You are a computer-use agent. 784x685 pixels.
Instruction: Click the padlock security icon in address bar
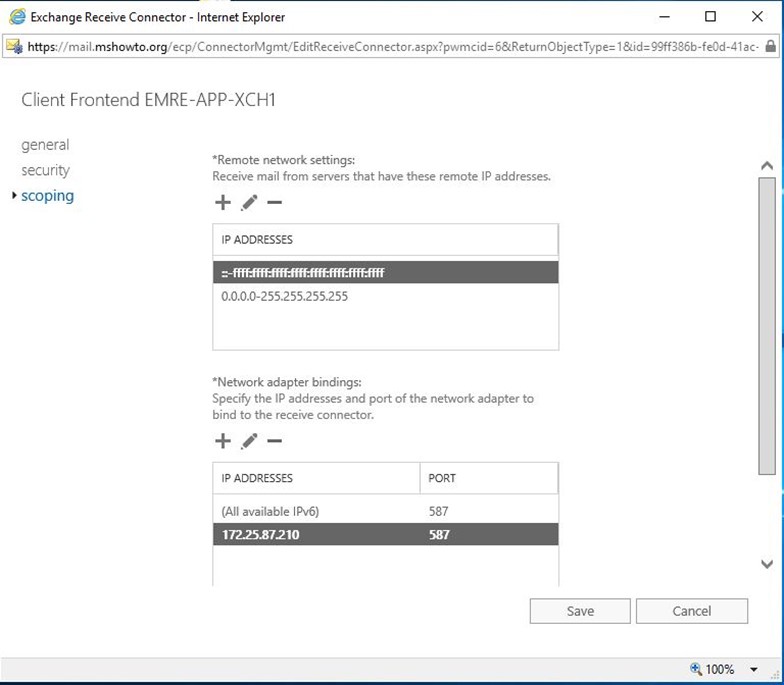770,46
